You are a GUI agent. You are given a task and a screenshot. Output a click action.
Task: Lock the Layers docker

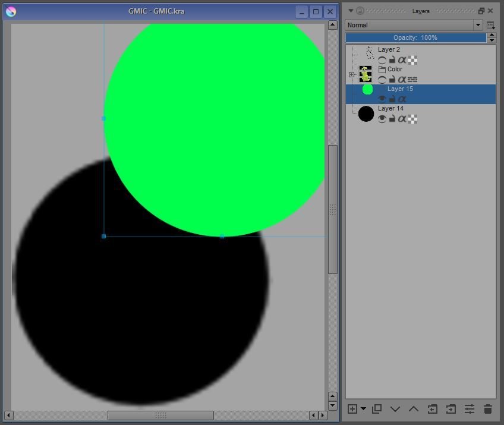(x=360, y=11)
